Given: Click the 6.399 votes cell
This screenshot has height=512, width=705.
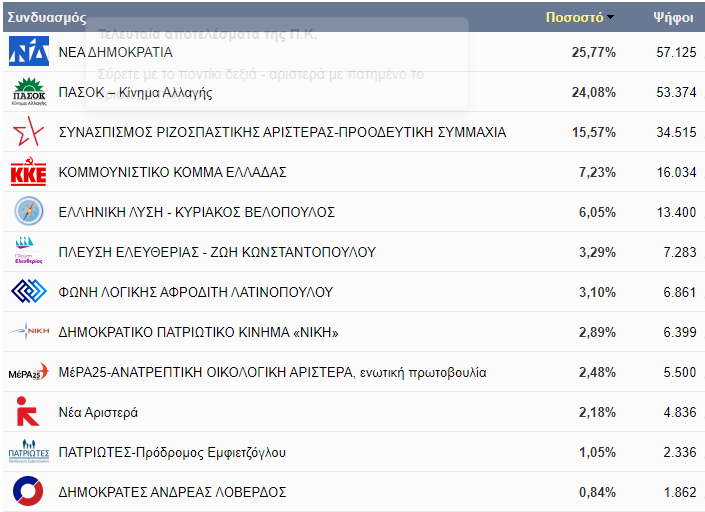Looking at the screenshot, I should click(680, 333).
